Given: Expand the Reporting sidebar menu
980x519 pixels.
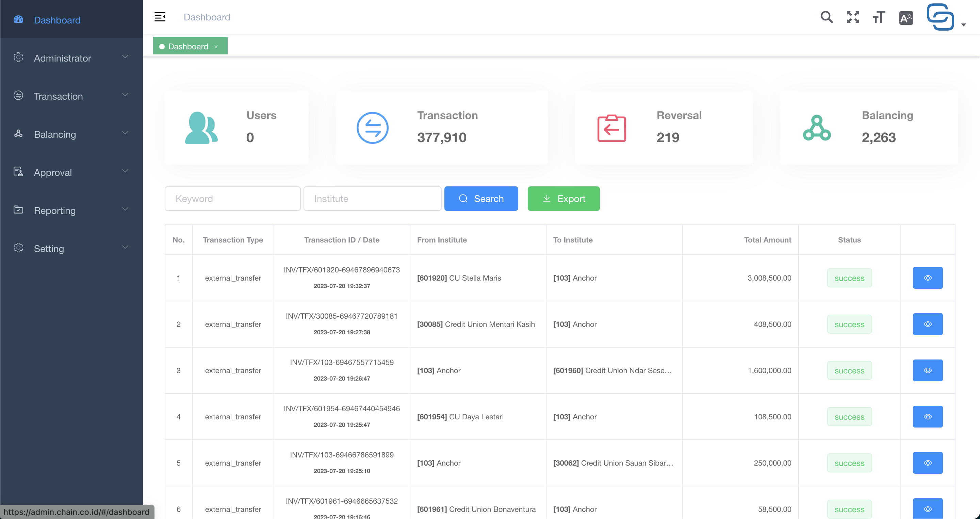Looking at the screenshot, I should [x=71, y=210].
